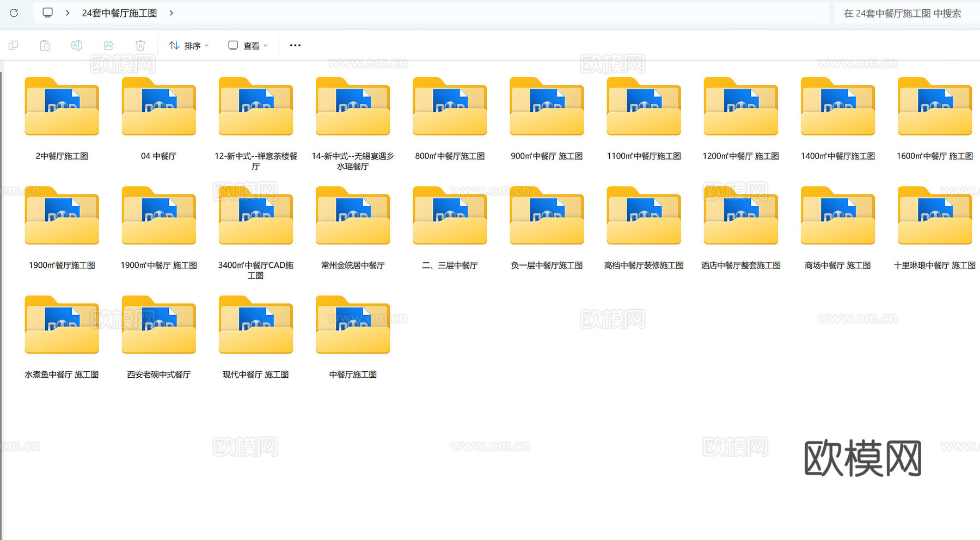Click the label 1100㎡中餐厅施工图
The width and height of the screenshot is (980, 540).
click(x=644, y=156)
